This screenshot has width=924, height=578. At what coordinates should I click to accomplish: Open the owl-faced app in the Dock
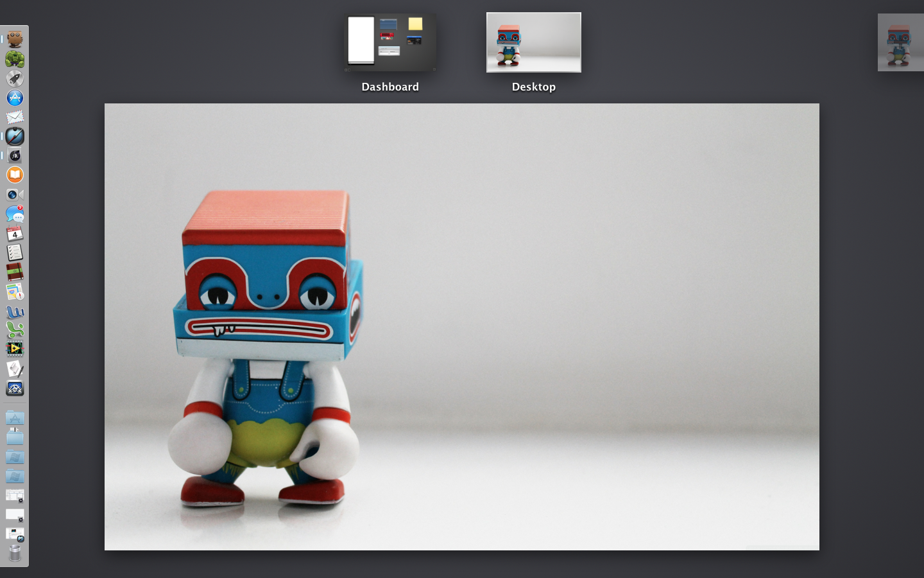point(15,39)
